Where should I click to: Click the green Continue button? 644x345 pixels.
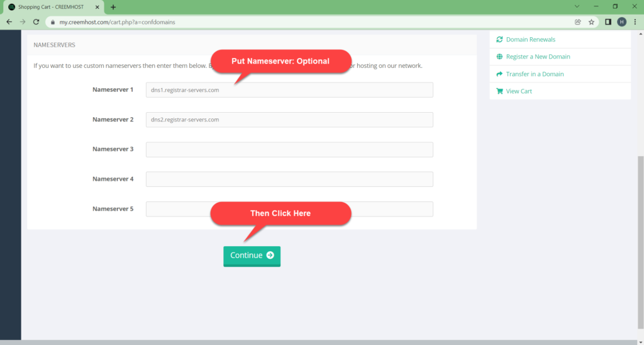pyautogui.click(x=252, y=256)
